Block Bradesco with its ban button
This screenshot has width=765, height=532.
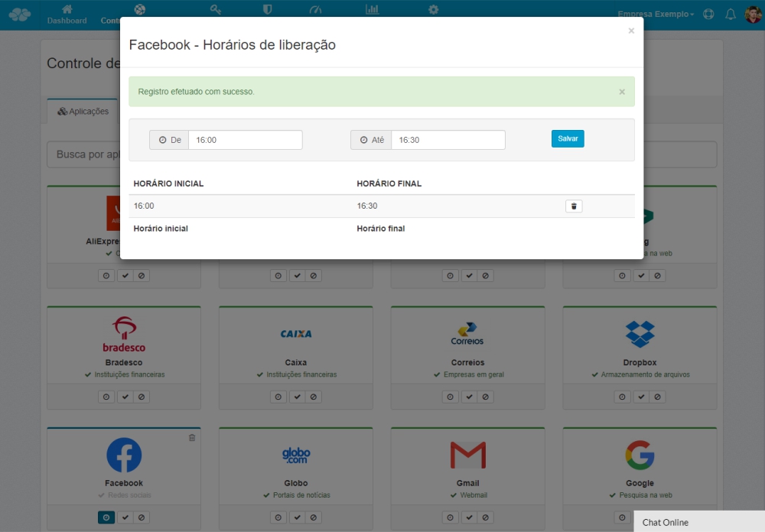pyautogui.click(x=142, y=397)
